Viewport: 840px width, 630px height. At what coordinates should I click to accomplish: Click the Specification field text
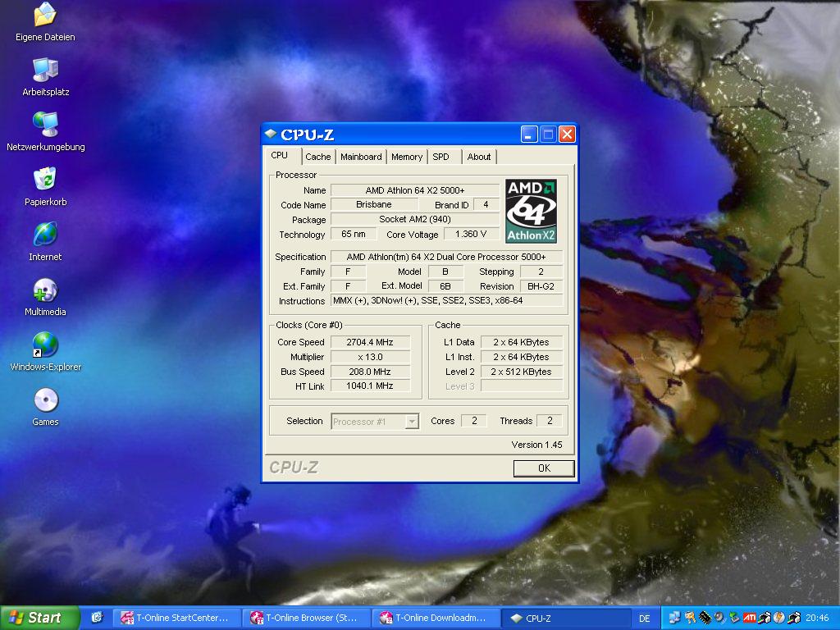point(447,257)
